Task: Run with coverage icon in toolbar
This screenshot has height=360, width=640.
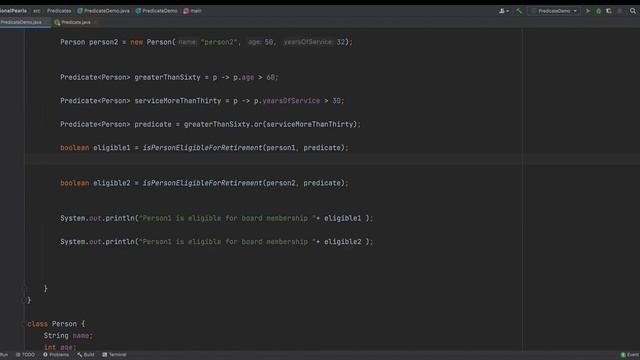Action: click(609, 11)
